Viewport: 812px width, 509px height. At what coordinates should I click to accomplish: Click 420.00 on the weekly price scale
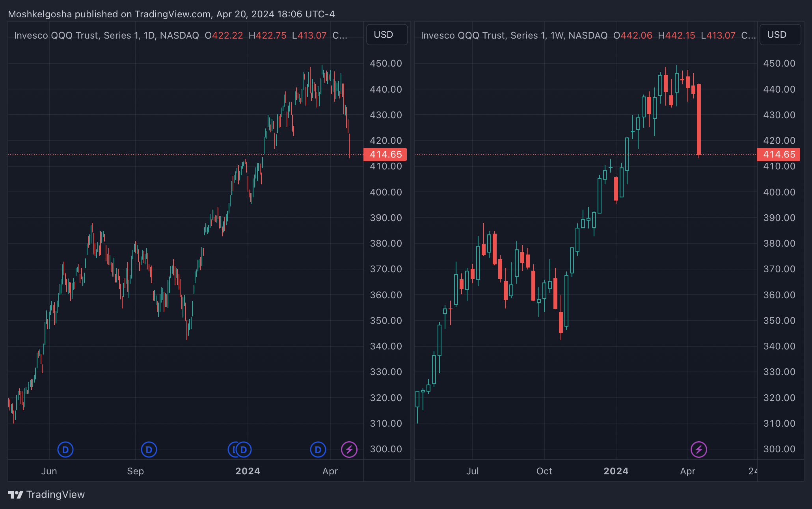[779, 141]
